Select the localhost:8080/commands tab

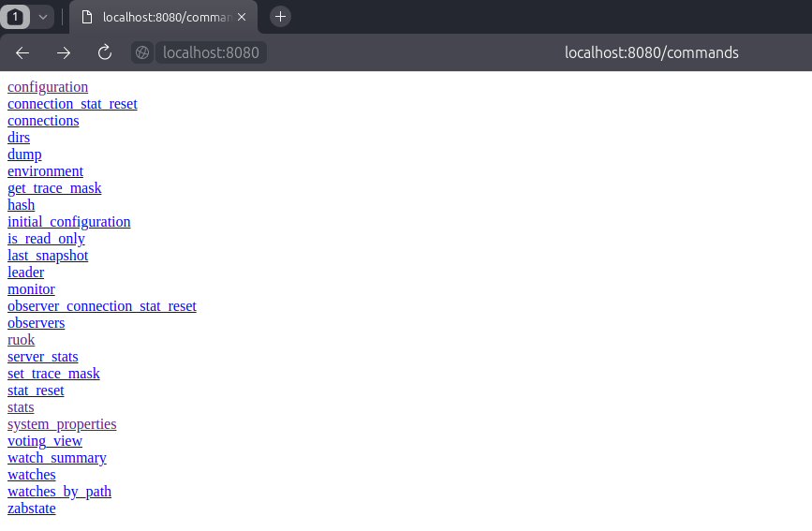[x=163, y=17]
